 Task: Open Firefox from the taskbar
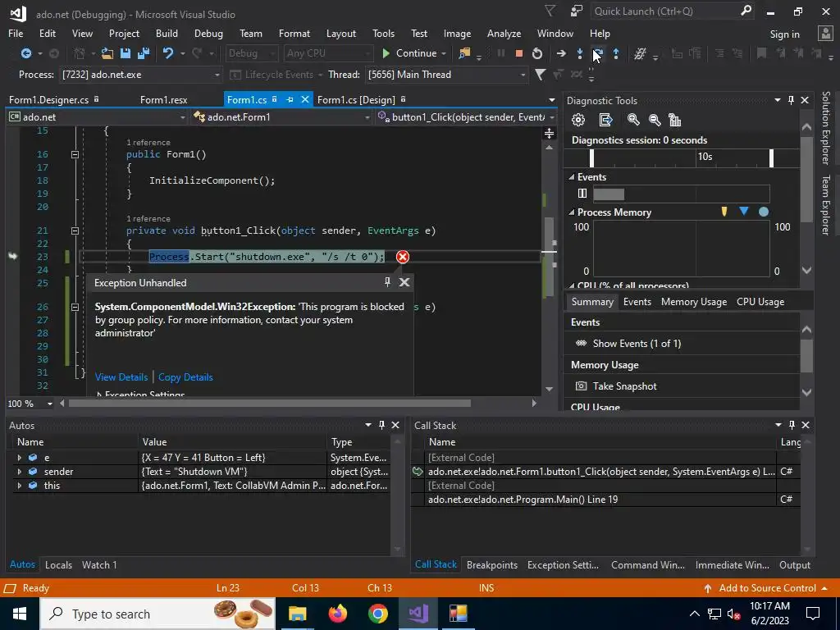click(x=337, y=614)
